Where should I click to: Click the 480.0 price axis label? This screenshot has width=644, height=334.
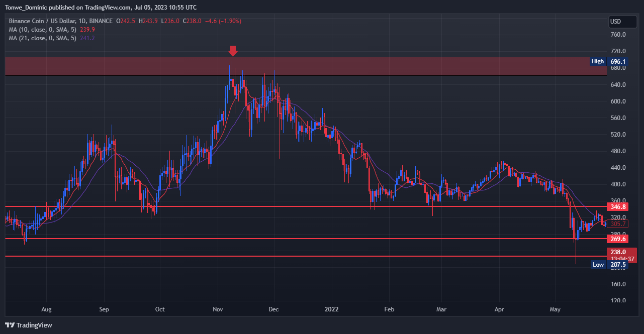618,151
